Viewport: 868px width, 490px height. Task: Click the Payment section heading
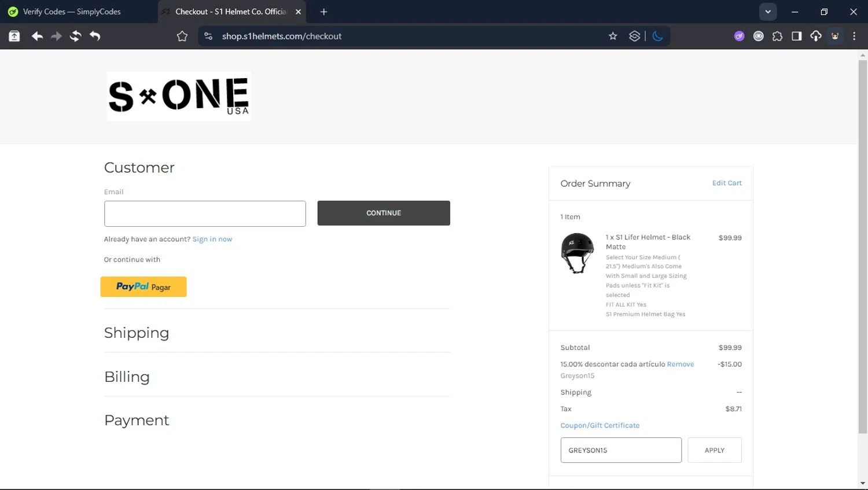tap(137, 420)
